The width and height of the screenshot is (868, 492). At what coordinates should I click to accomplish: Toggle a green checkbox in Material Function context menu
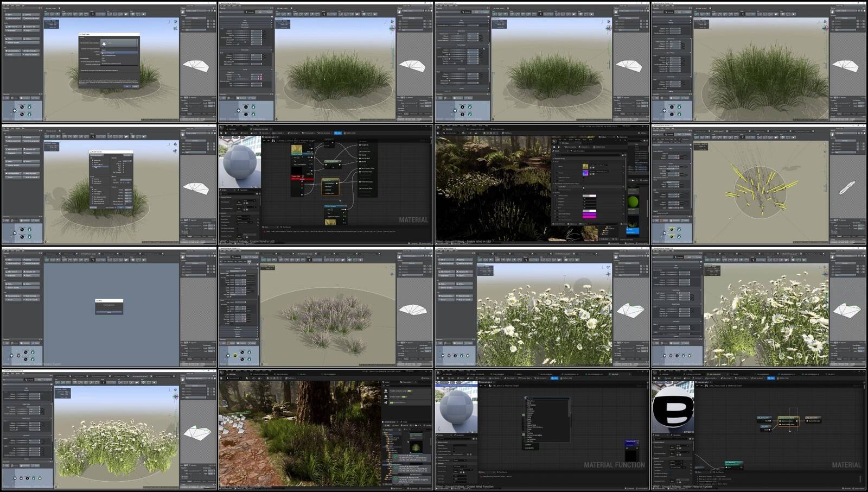524,415
